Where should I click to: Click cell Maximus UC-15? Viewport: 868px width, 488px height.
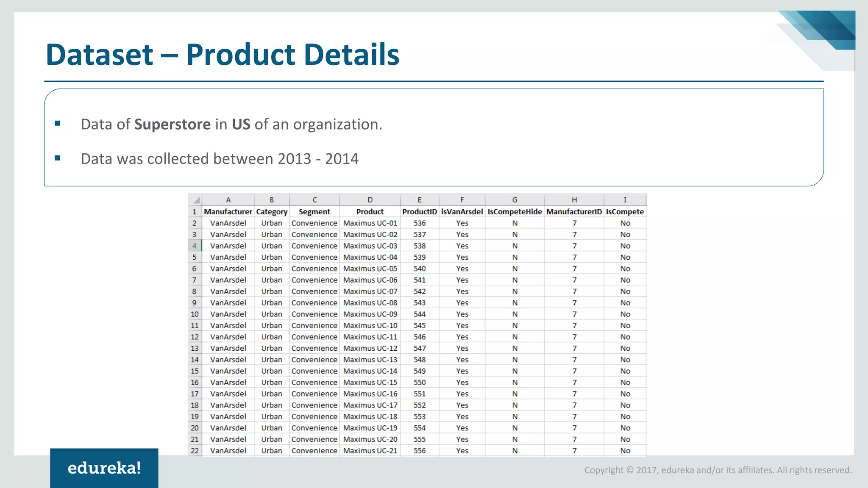(370, 382)
